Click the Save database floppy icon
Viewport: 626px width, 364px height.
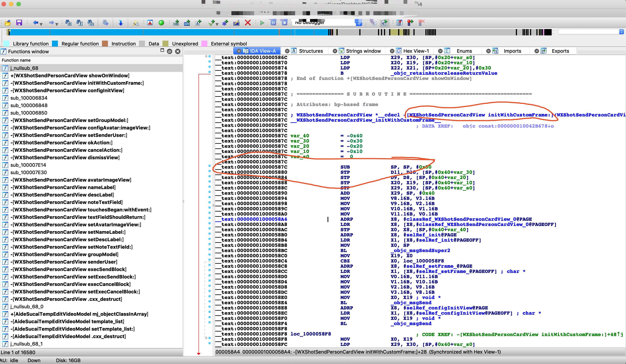coord(19,23)
